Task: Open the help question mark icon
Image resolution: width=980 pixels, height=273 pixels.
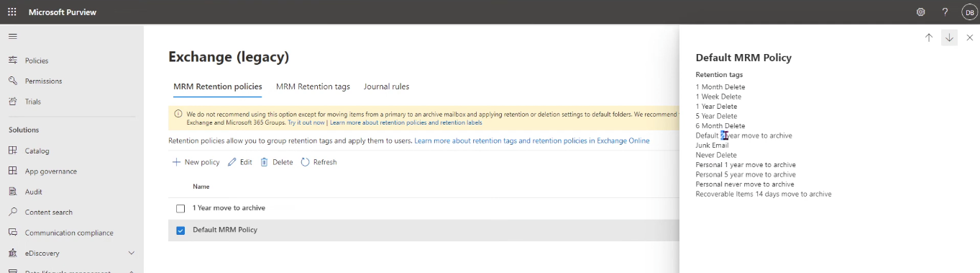Action: click(x=945, y=12)
